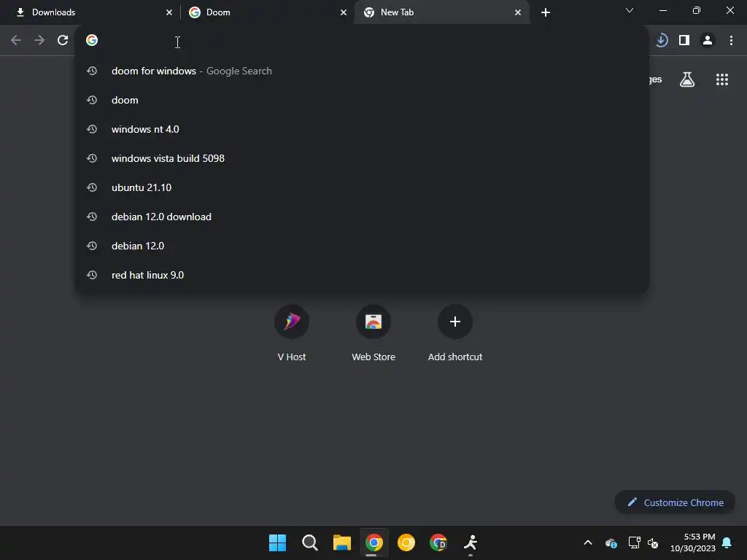
Task: Select 'doom for windows' suggestion
Action: coord(362,71)
